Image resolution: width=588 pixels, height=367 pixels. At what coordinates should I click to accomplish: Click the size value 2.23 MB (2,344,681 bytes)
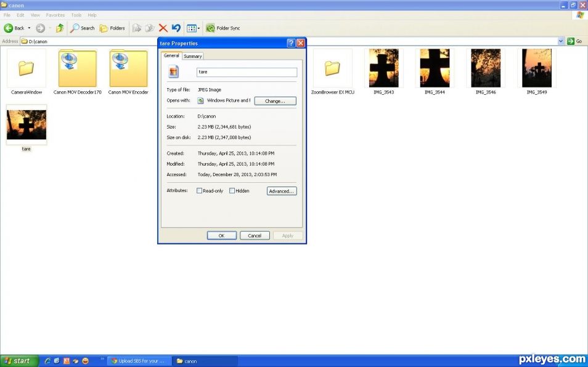224,127
